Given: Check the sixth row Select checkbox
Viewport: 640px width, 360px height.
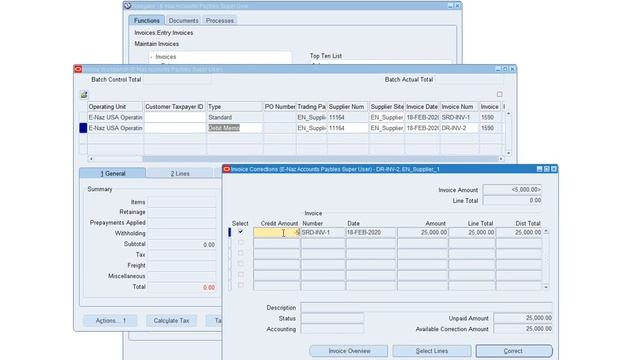Looking at the screenshot, I should pos(241,285).
